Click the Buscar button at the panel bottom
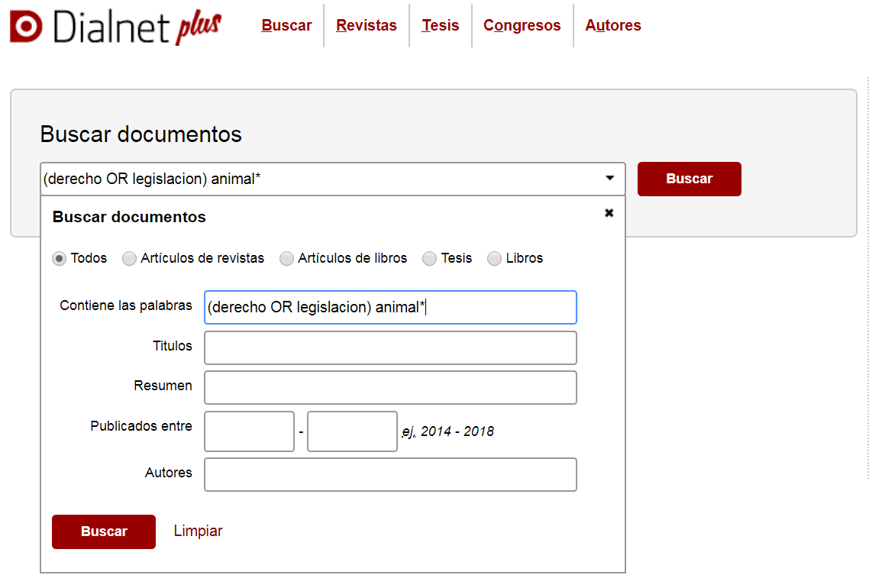Screen dimensions: 869x588 104,531
